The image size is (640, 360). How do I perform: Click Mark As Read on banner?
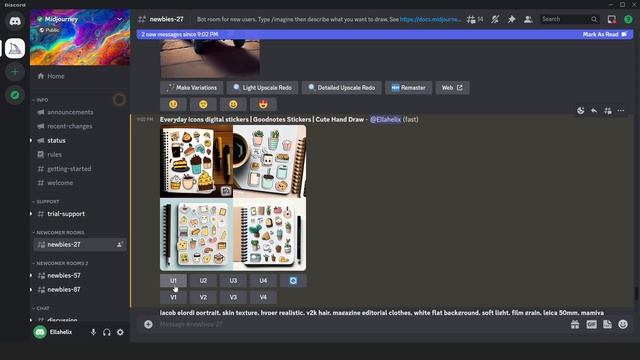pyautogui.click(x=604, y=35)
